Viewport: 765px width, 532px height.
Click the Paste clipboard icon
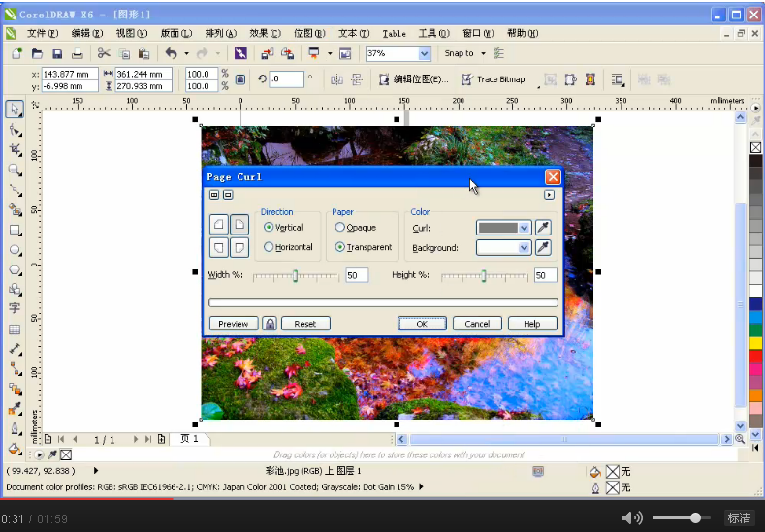click(x=143, y=53)
